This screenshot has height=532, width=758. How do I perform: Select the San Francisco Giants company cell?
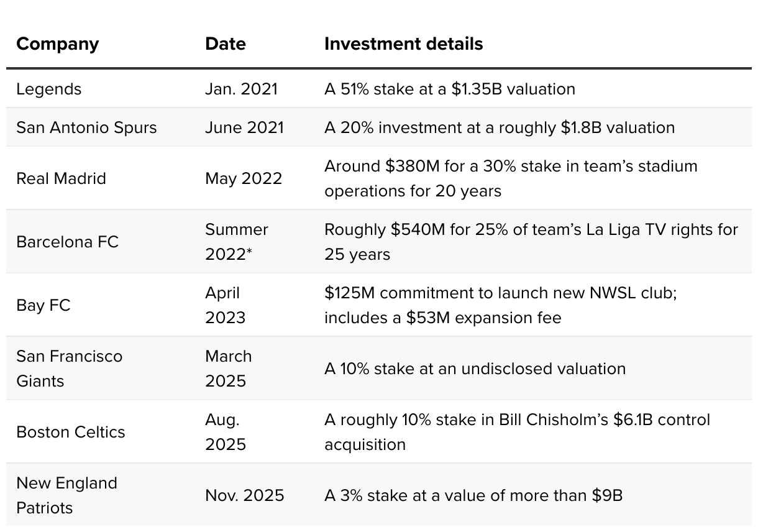tap(69, 369)
